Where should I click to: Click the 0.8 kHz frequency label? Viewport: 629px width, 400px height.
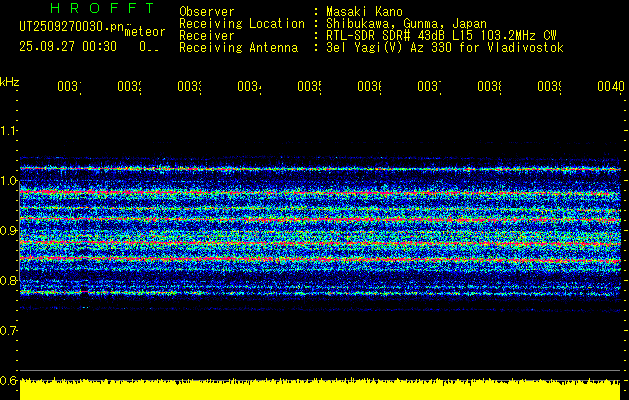tap(8, 280)
